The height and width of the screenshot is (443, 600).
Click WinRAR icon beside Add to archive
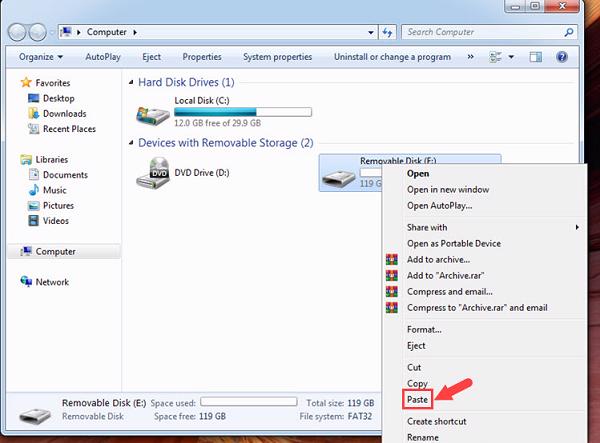click(x=391, y=259)
